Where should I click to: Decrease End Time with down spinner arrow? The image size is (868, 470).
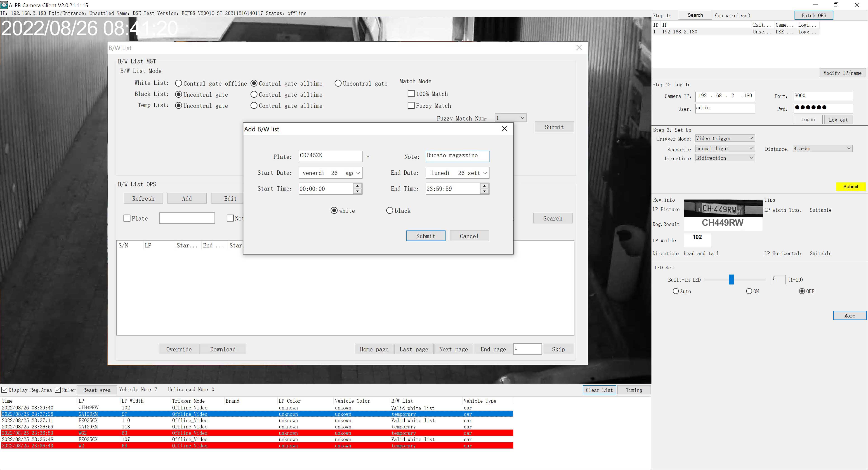pos(484,191)
